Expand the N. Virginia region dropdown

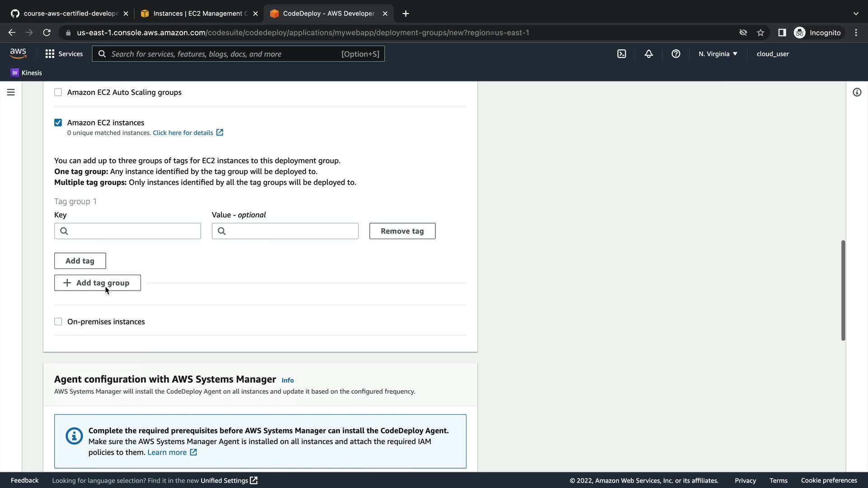pyautogui.click(x=717, y=54)
